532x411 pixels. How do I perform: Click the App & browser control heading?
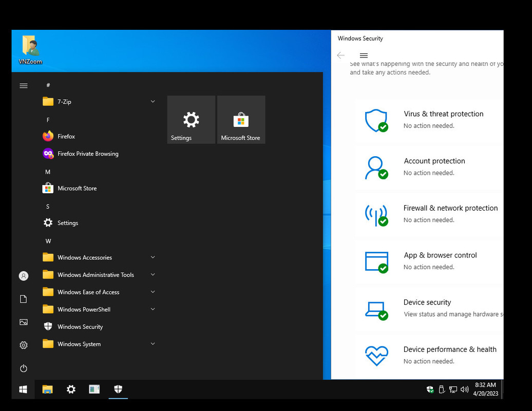pos(440,255)
